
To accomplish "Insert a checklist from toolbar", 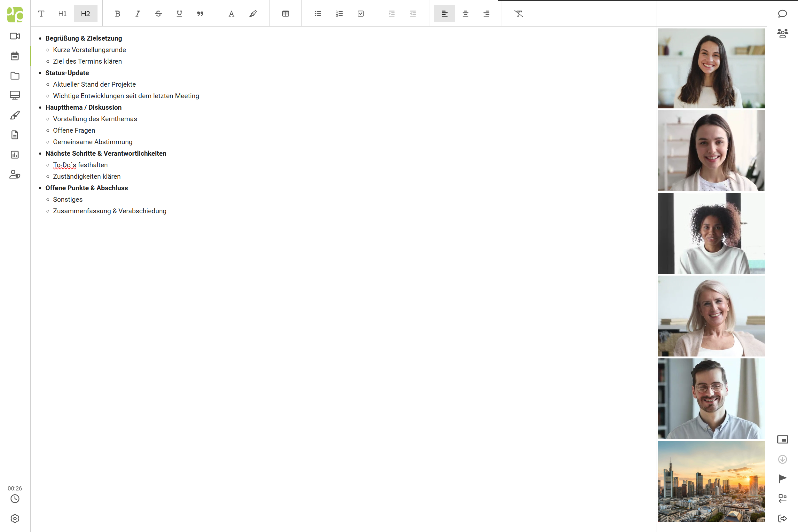I will [361, 13].
